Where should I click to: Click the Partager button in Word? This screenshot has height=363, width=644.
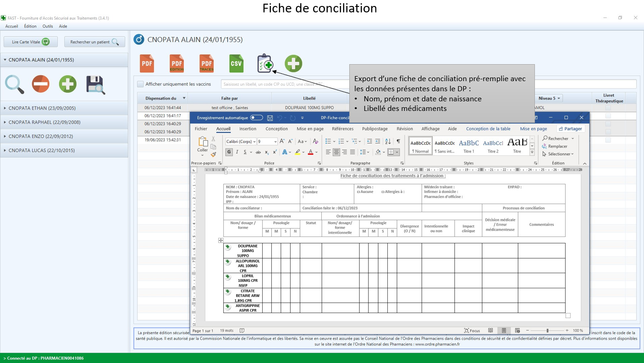pos(570,129)
